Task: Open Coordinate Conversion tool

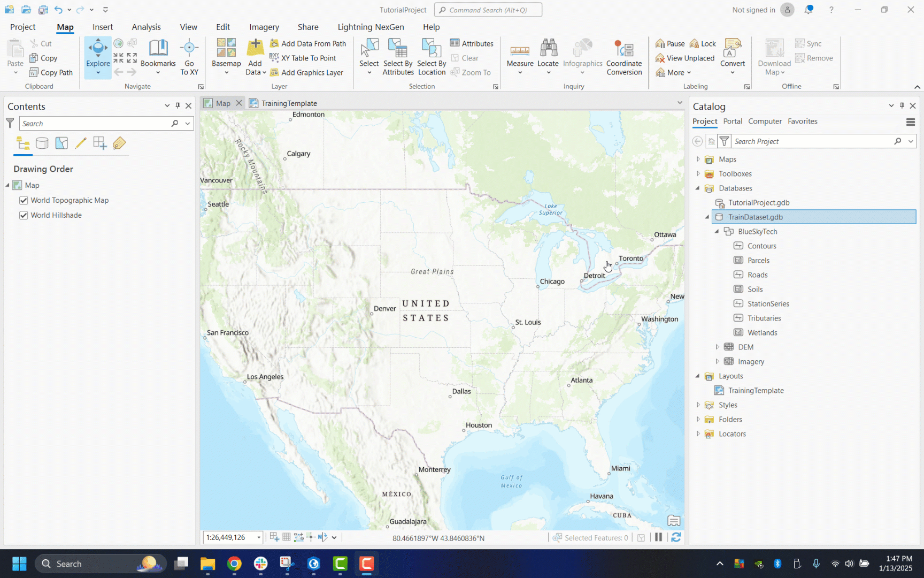Action: 623,51
